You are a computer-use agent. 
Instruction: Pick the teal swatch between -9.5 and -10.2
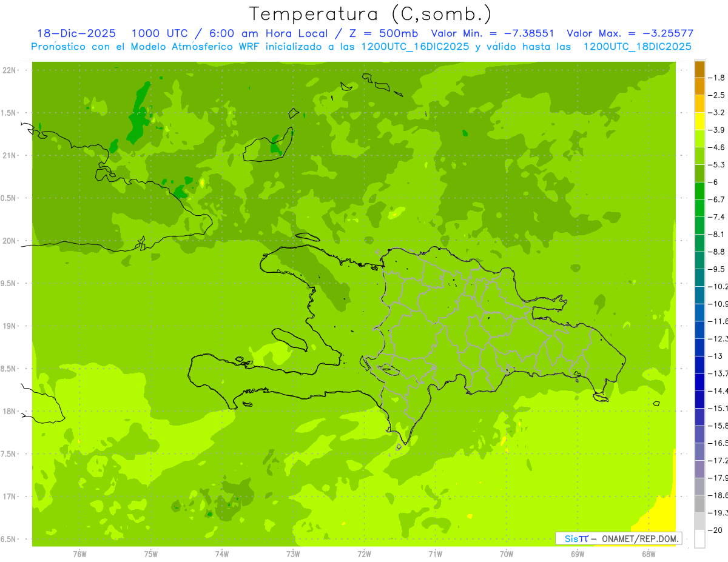tap(699, 278)
